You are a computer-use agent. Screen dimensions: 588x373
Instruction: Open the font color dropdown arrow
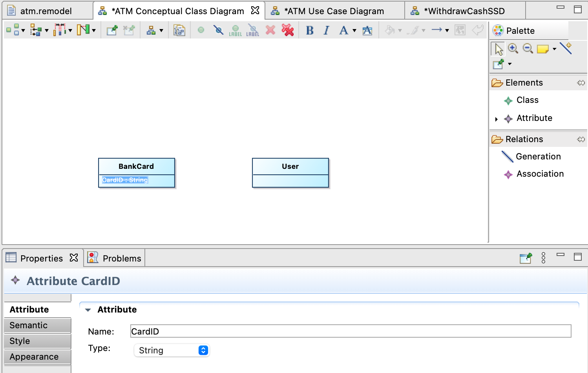click(354, 31)
